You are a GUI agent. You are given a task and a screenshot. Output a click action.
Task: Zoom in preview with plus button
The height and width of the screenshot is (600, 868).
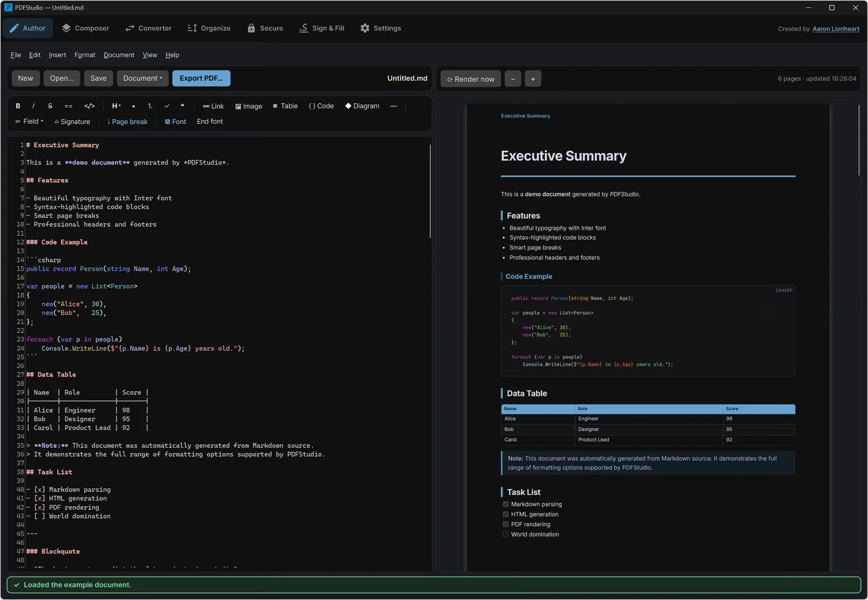click(x=533, y=79)
